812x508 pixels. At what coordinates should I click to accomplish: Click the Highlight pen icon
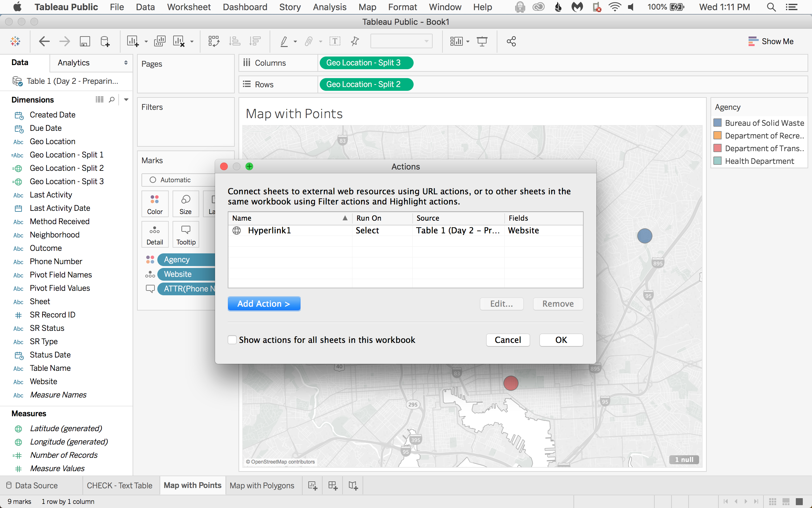click(x=284, y=41)
